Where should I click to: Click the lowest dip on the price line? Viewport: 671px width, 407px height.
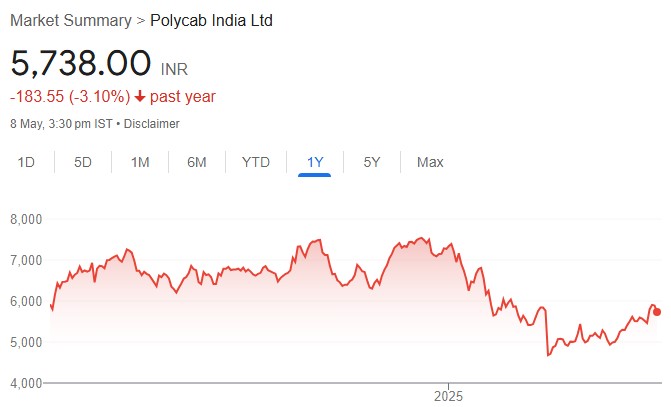(547, 355)
